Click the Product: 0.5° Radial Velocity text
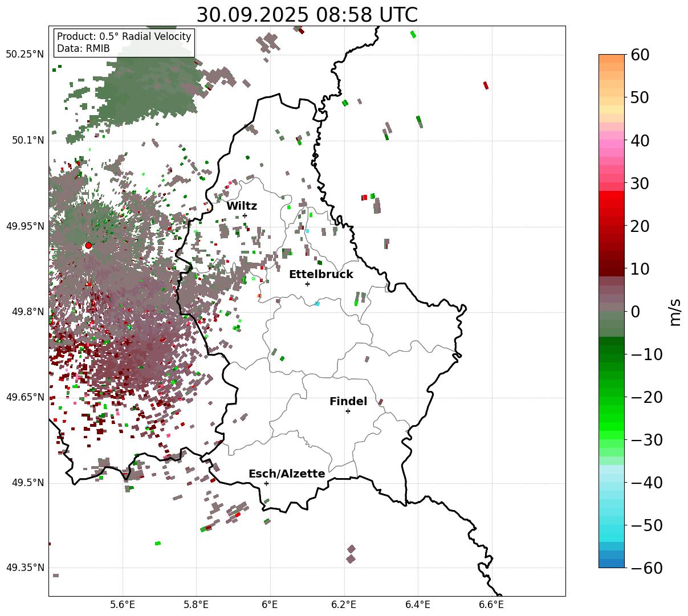This screenshot has height=616, width=688. [124, 36]
